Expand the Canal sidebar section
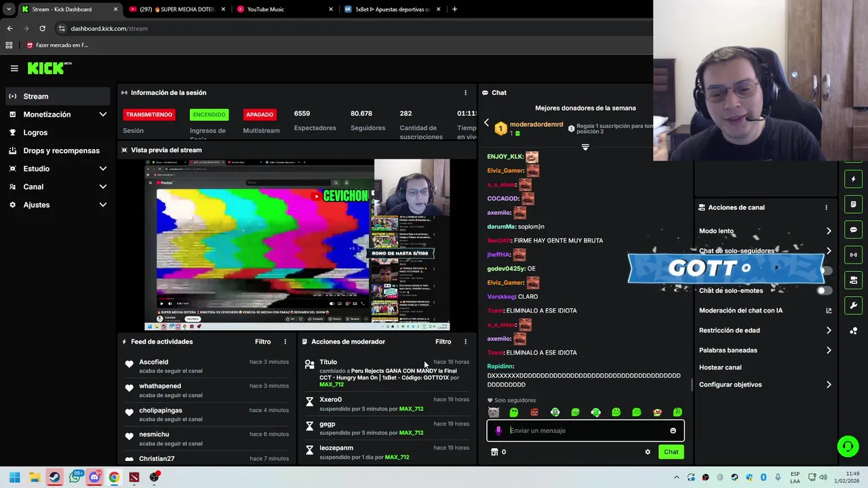 point(102,186)
